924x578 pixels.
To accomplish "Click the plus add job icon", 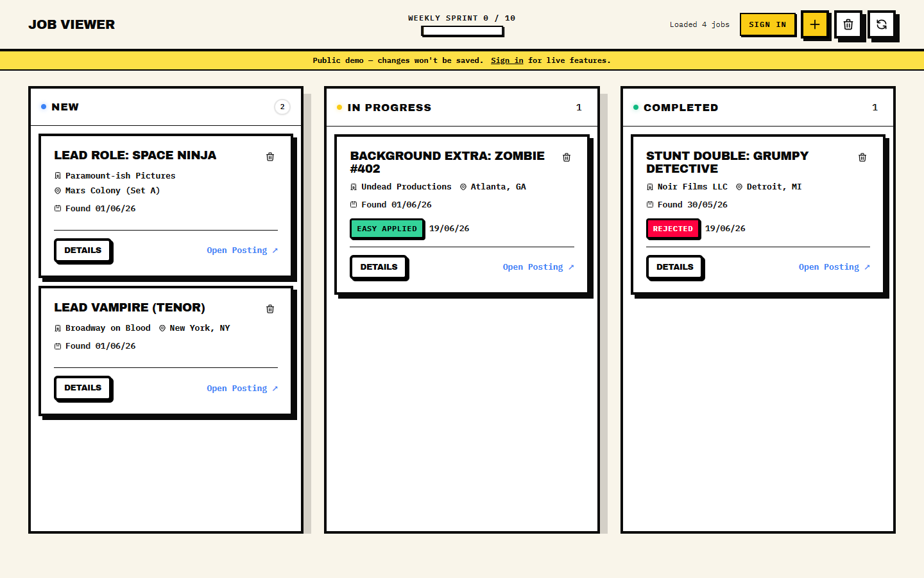I will [814, 24].
